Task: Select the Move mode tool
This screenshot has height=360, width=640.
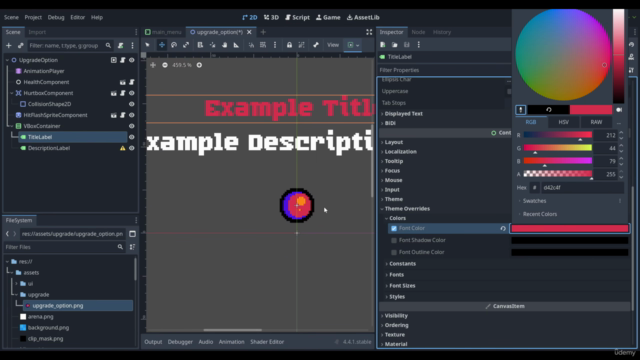Action: point(162,45)
